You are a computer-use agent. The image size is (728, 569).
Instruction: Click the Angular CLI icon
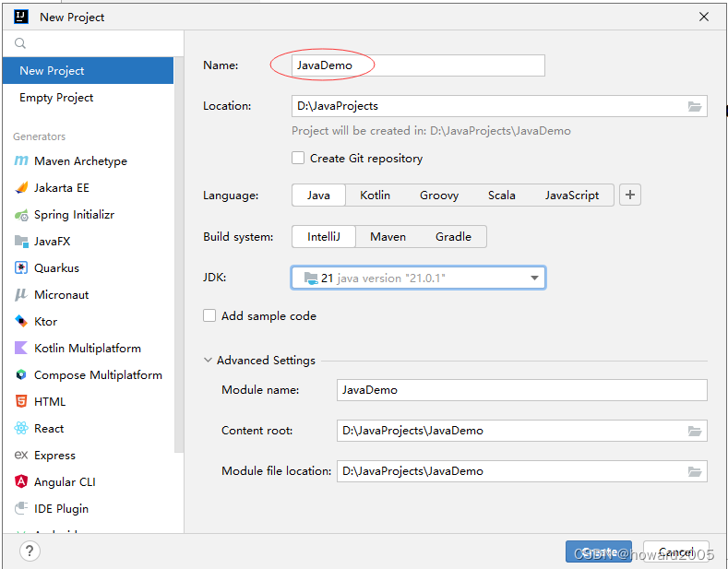pyautogui.click(x=21, y=481)
